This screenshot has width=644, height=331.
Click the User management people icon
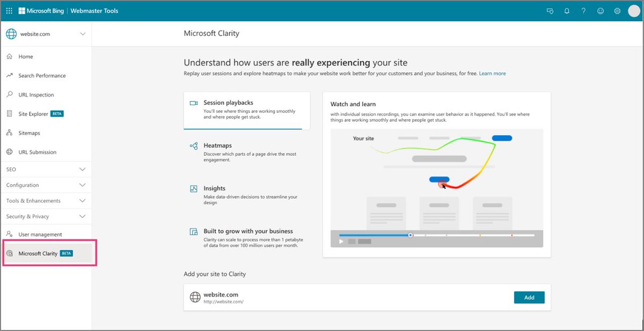click(9, 234)
